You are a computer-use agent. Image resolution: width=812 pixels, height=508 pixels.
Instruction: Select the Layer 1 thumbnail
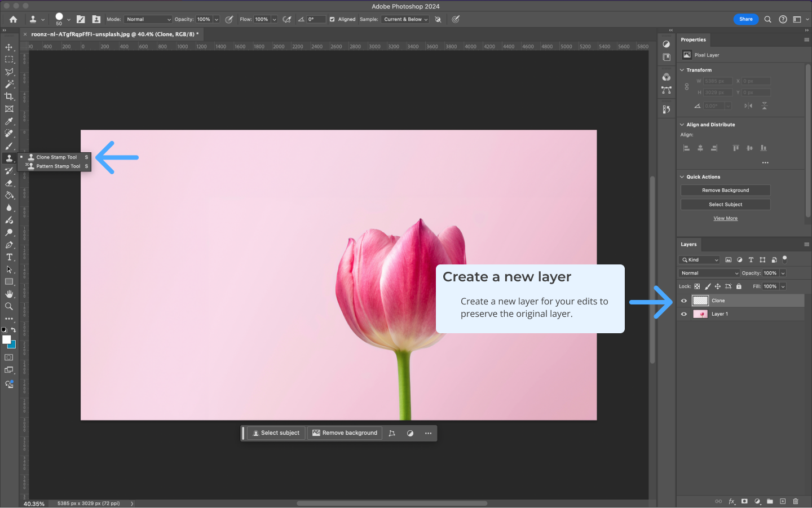[x=700, y=314]
